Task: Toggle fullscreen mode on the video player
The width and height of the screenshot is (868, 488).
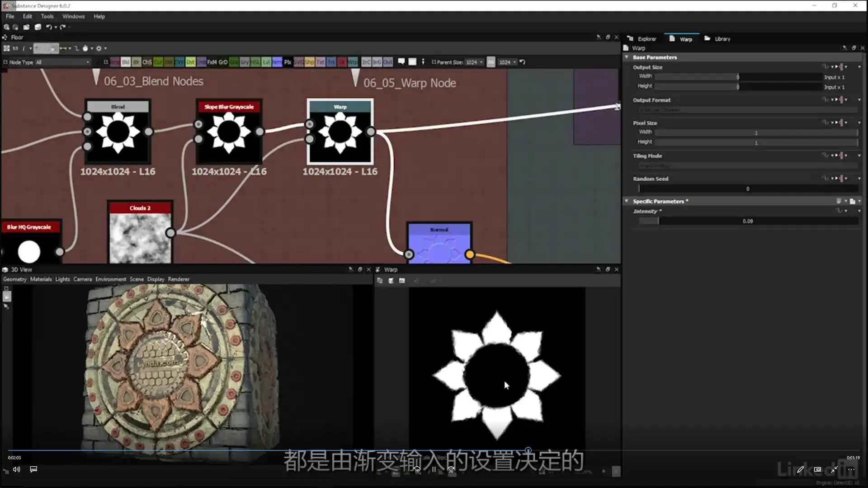Action: [x=835, y=469]
